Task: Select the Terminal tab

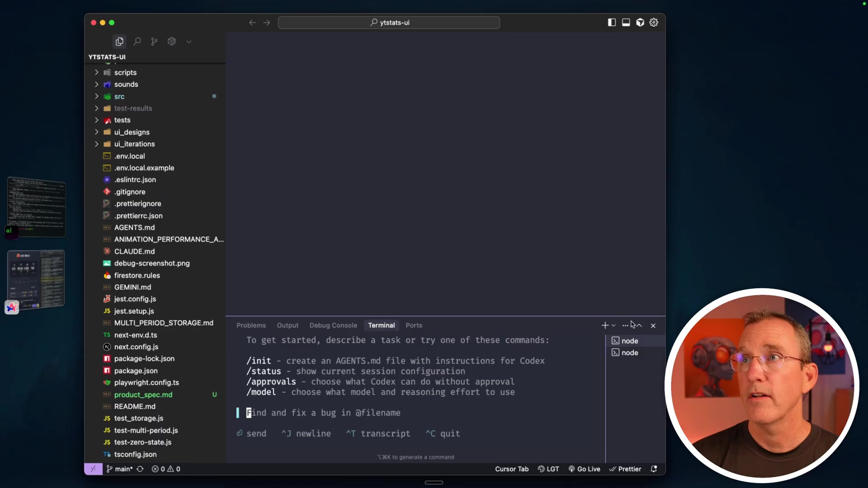Action: point(381,325)
